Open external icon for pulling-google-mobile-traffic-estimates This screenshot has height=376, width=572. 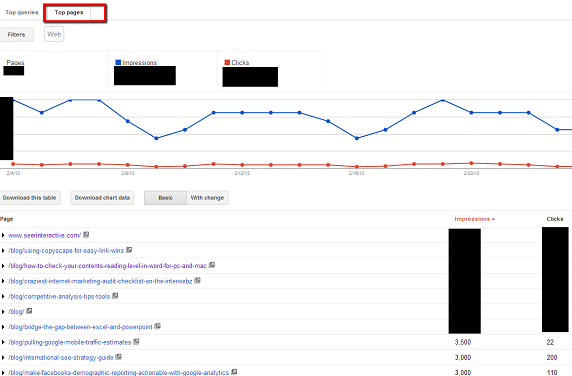[x=136, y=342]
